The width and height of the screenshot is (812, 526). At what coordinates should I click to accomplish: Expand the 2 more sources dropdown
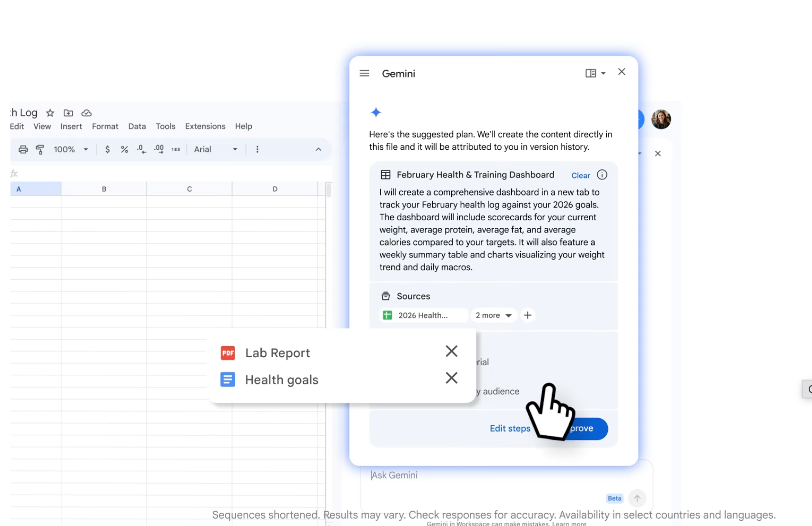pos(494,315)
